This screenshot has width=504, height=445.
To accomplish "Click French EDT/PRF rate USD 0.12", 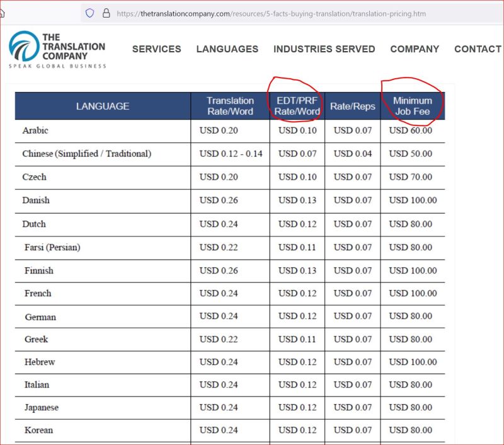I will click(297, 293).
